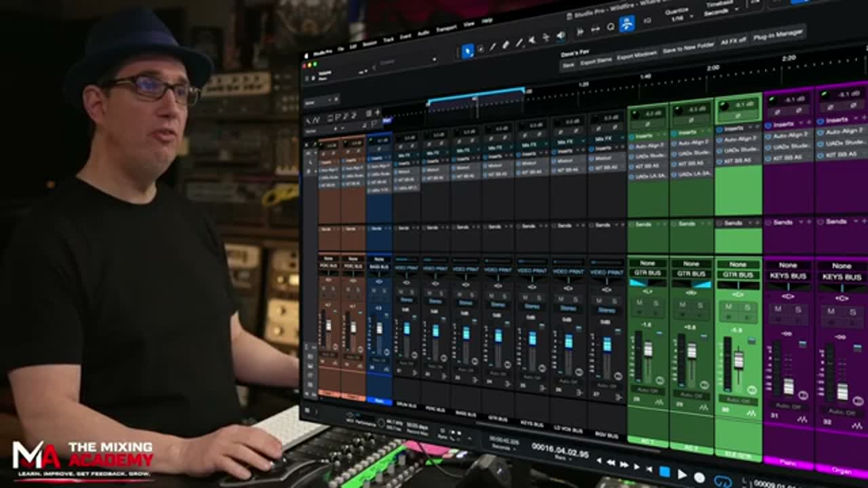This screenshot has height=488, width=868.
Task: Select the Paint tool in the toolbar
Action: coord(519,43)
